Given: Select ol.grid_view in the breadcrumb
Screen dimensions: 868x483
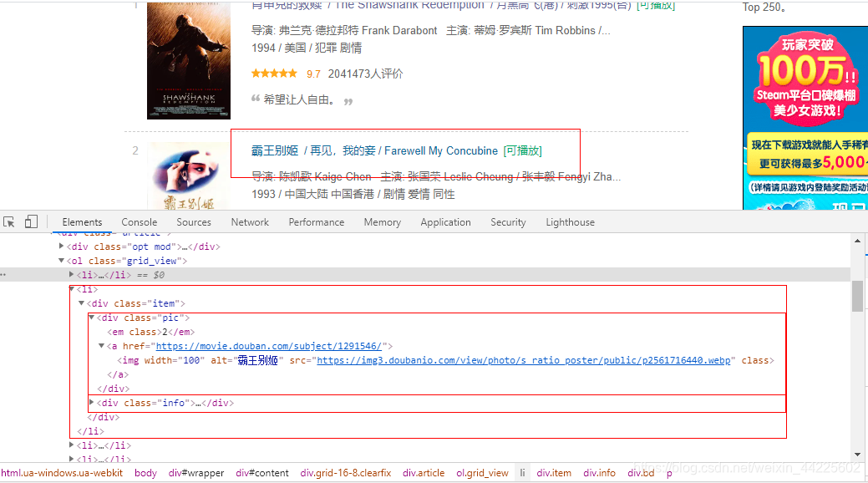Looking at the screenshot, I should (x=482, y=473).
